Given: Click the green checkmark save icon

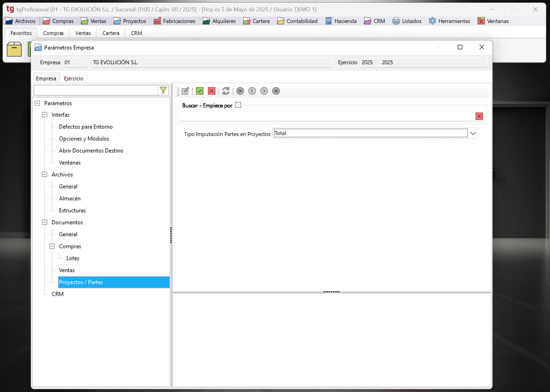Looking at the screenshot, I should tap(200, 91).
